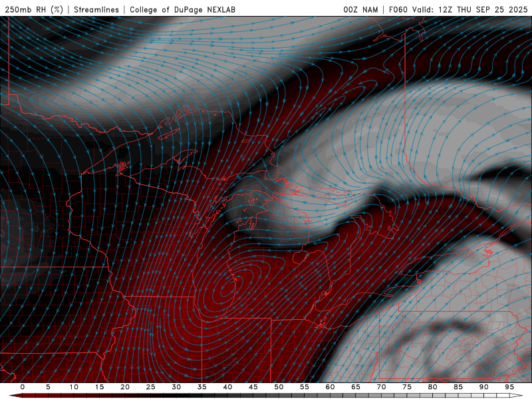Click the '90' colorbar label
Screen dimensions: 532x399
[483, 387]
